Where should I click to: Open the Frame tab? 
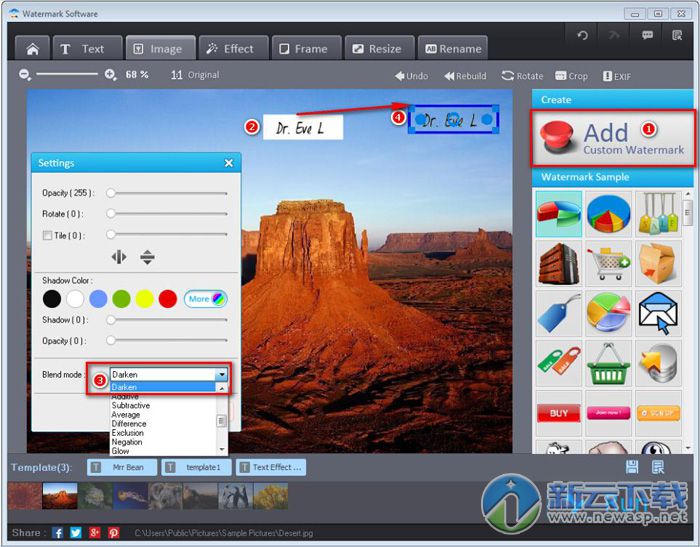tap(307, 49)
